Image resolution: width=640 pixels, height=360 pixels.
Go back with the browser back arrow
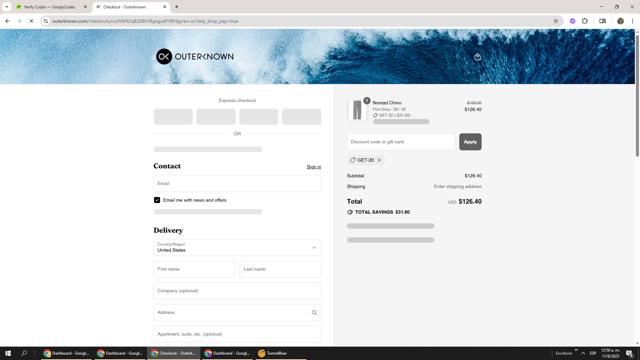[x=8, y=21]
